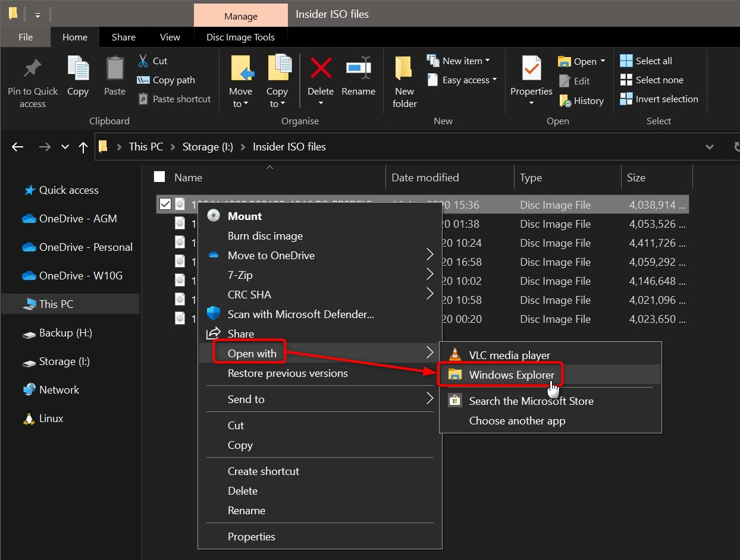
Task: Open OneDrive - AGM in sidebar
Action: 69,219
